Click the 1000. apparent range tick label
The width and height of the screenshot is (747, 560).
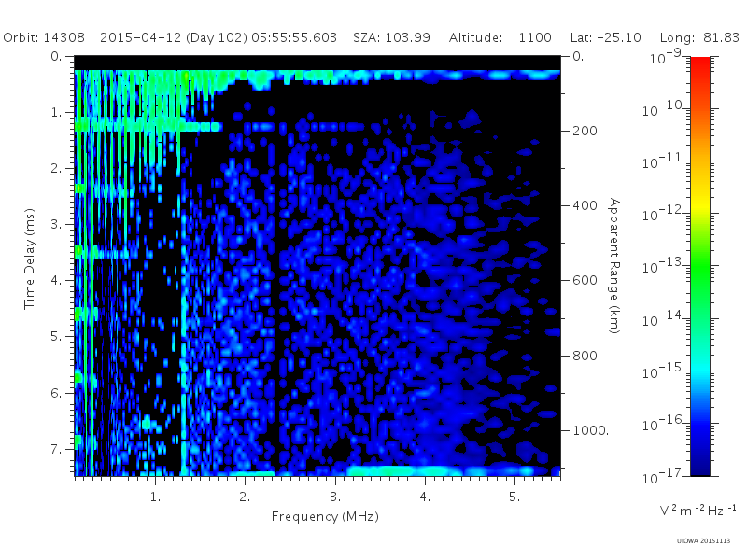coord(590,430)
